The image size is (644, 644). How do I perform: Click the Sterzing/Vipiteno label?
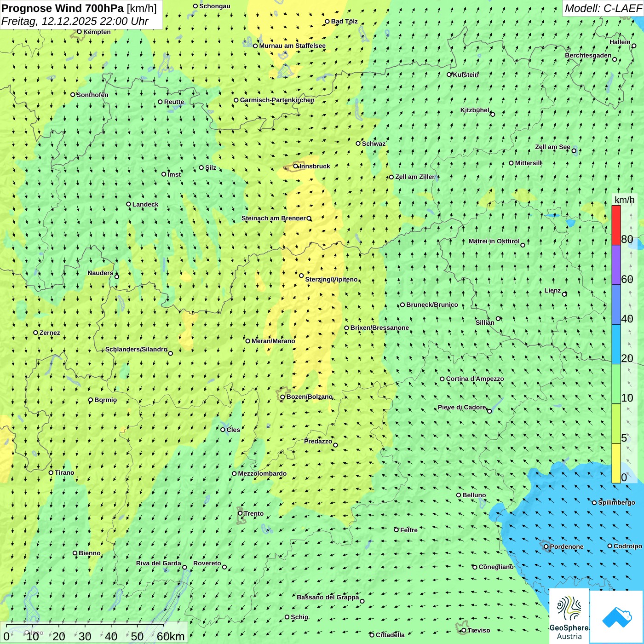pos(331,279)
